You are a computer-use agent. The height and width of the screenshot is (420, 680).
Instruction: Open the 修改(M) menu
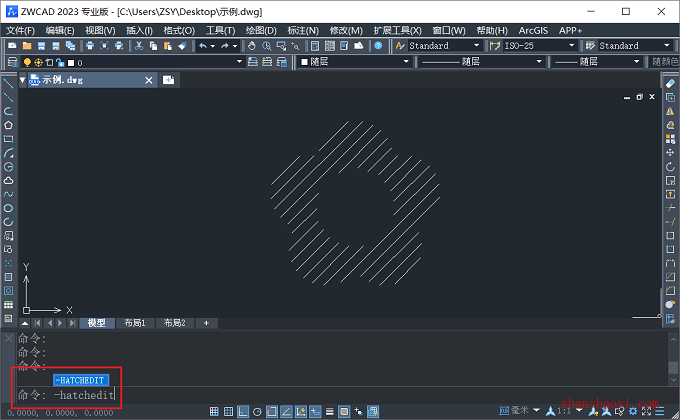tap(346, 30)
